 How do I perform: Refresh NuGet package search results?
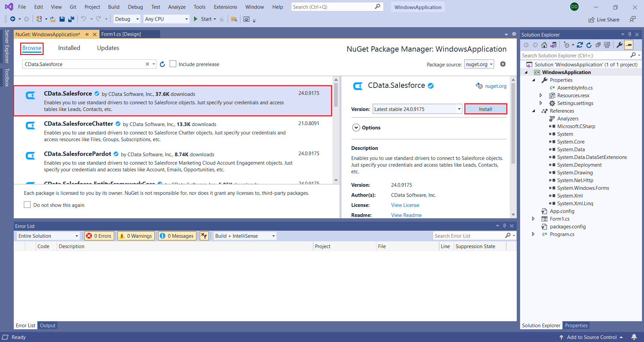(x=163, y=64)
